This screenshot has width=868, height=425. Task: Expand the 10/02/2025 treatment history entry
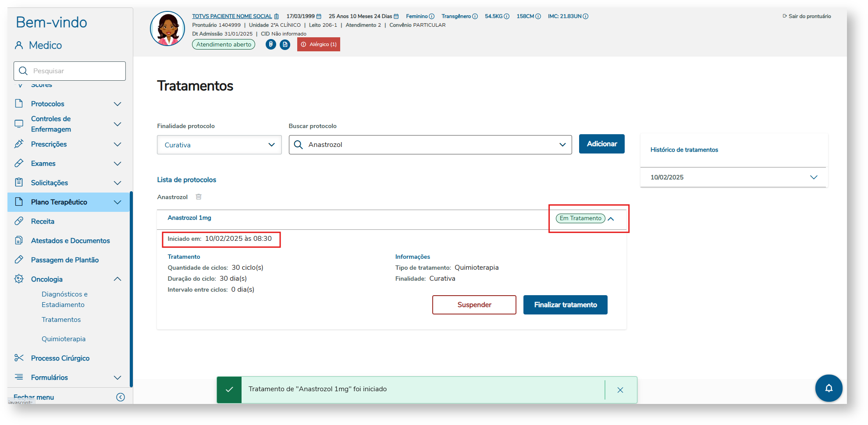[x=814, y=177]
